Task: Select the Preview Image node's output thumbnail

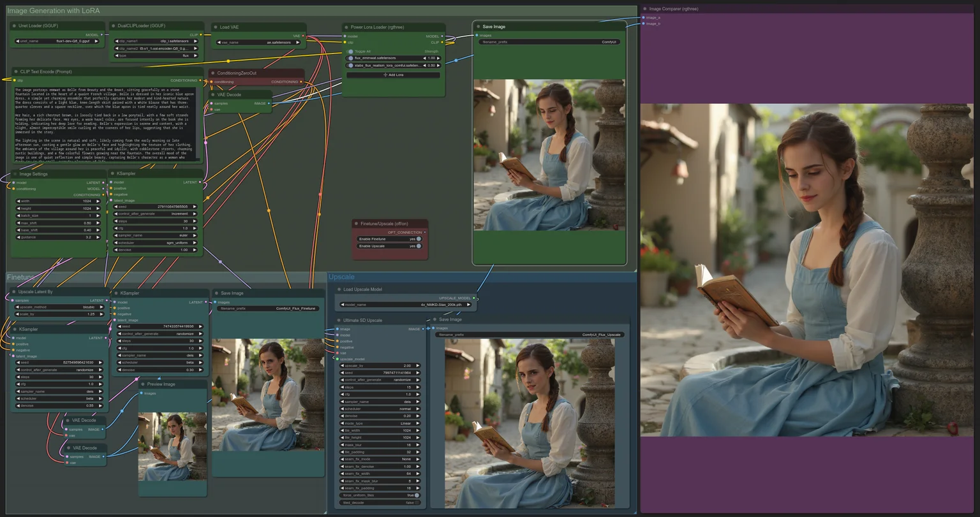Action: (x=172, y=447)
